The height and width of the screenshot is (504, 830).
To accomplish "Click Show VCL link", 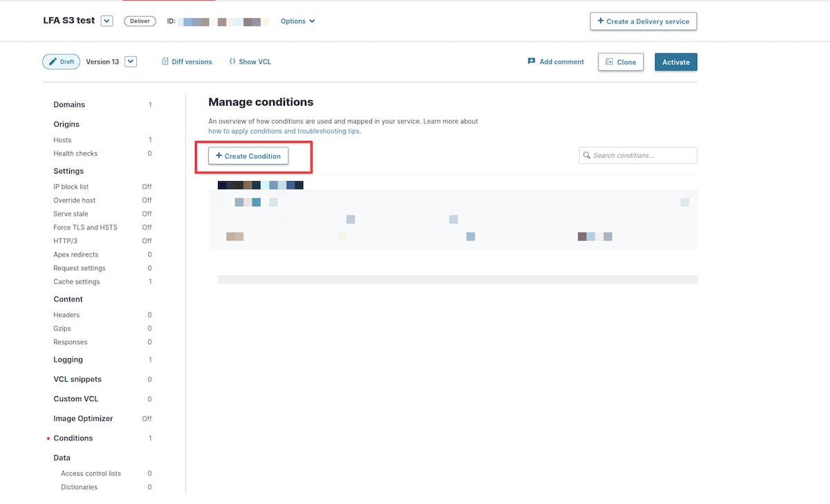I will (x=250, y=62).
